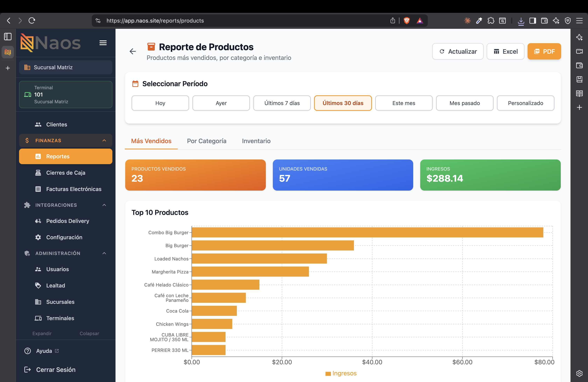Open Terminales page
588x382 pixels.
tap(66, 318)
